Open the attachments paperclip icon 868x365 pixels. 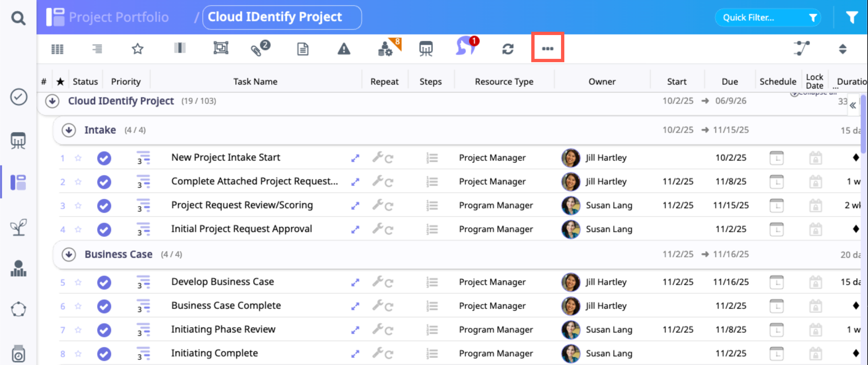click(257, 50)
